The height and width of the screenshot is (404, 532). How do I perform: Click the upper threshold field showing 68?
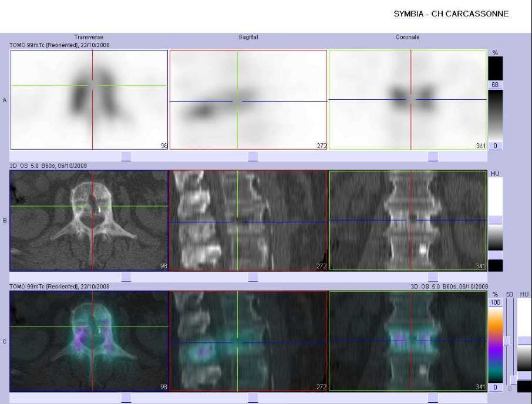point(496,85)
